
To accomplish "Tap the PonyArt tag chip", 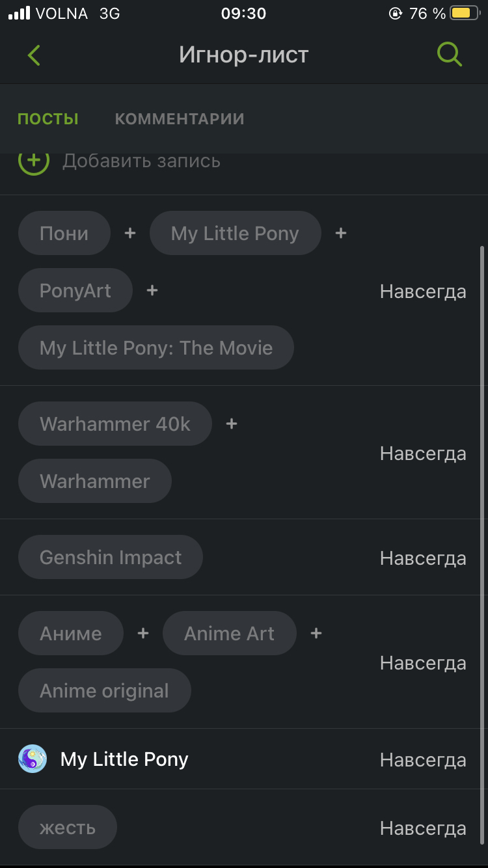I will (75, 290).
